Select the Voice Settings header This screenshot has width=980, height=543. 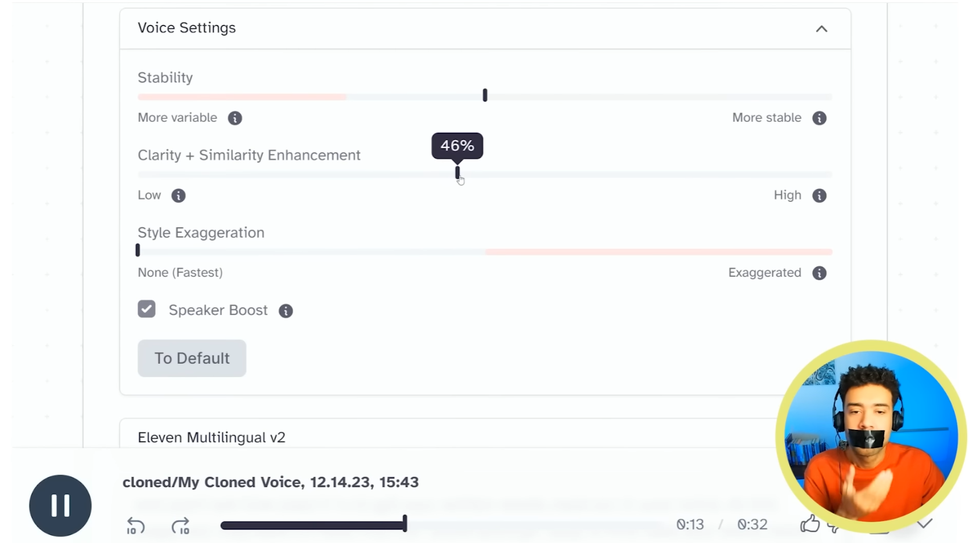point(186,27)
